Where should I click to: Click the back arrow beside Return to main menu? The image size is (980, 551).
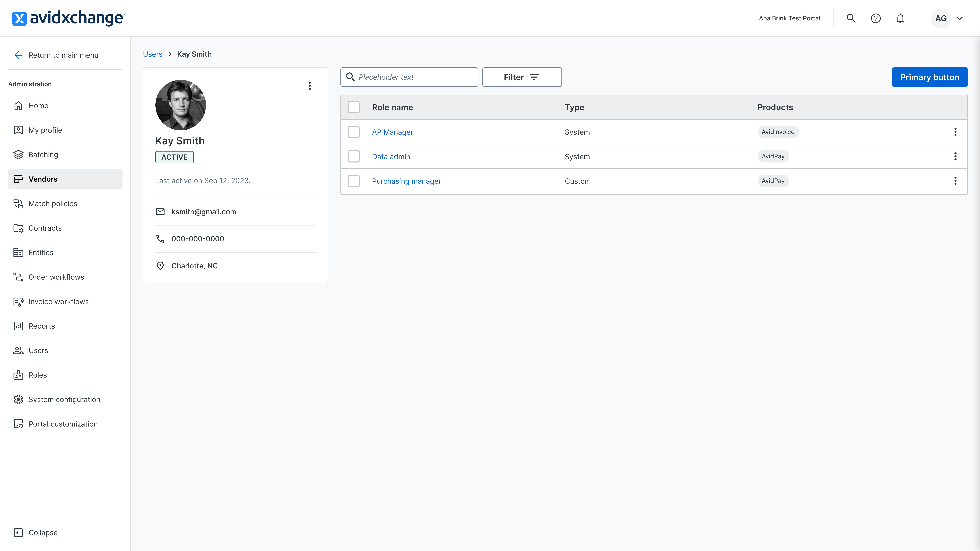pos(18,55)
